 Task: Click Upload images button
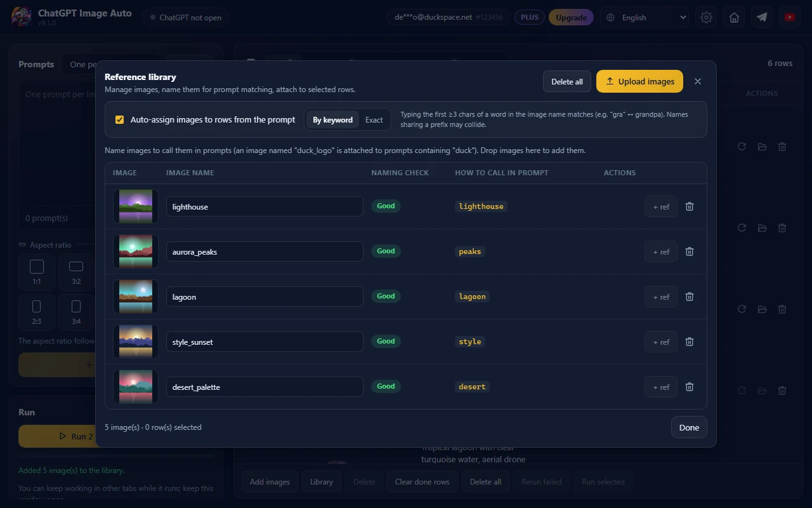tap(639, 81)
